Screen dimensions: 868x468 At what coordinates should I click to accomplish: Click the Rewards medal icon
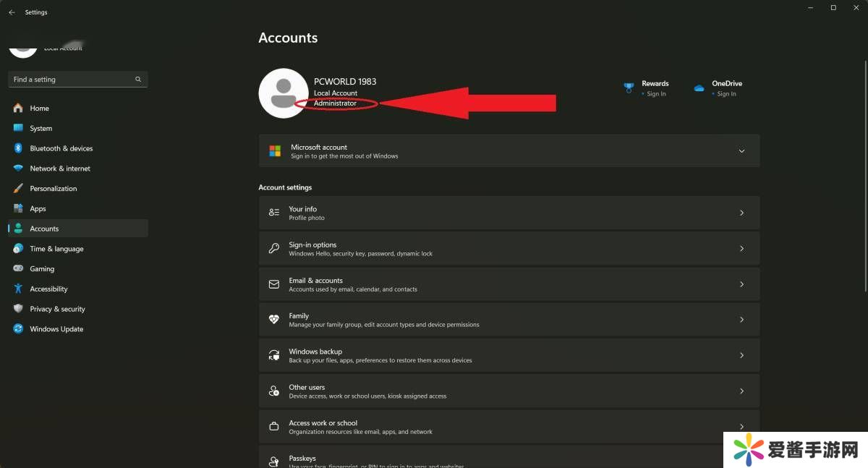click(629, 88)
